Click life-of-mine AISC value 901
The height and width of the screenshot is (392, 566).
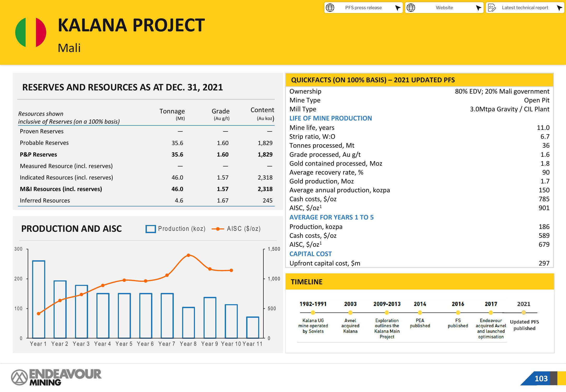click(x=544, y=208)
